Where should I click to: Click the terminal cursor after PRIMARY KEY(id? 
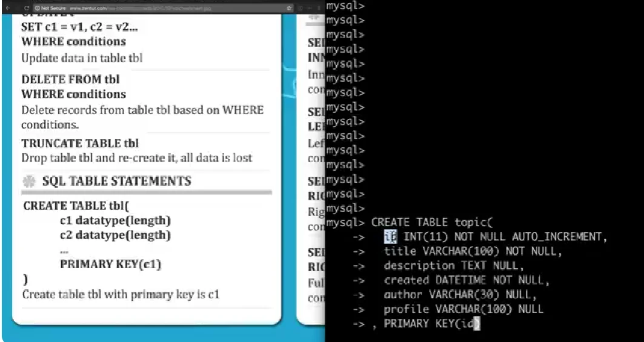click(x=476, y=323)
